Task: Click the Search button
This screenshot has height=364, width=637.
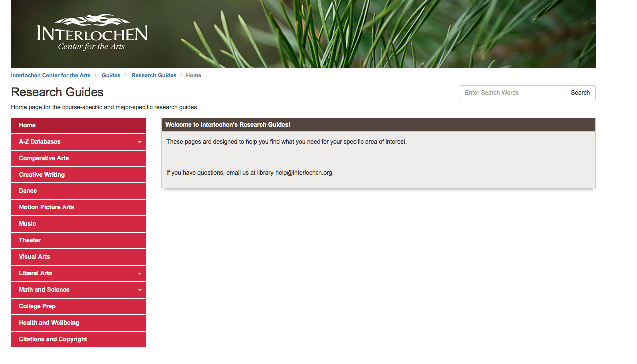Action: click(580, 93)
